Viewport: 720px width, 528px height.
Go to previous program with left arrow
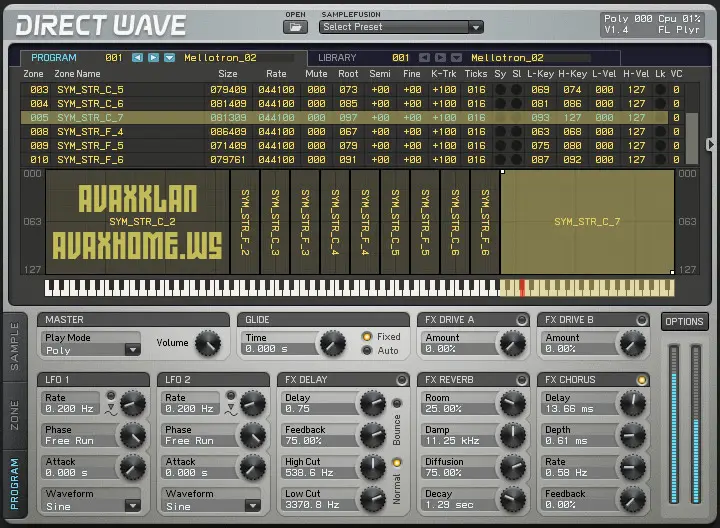[137, 57]
